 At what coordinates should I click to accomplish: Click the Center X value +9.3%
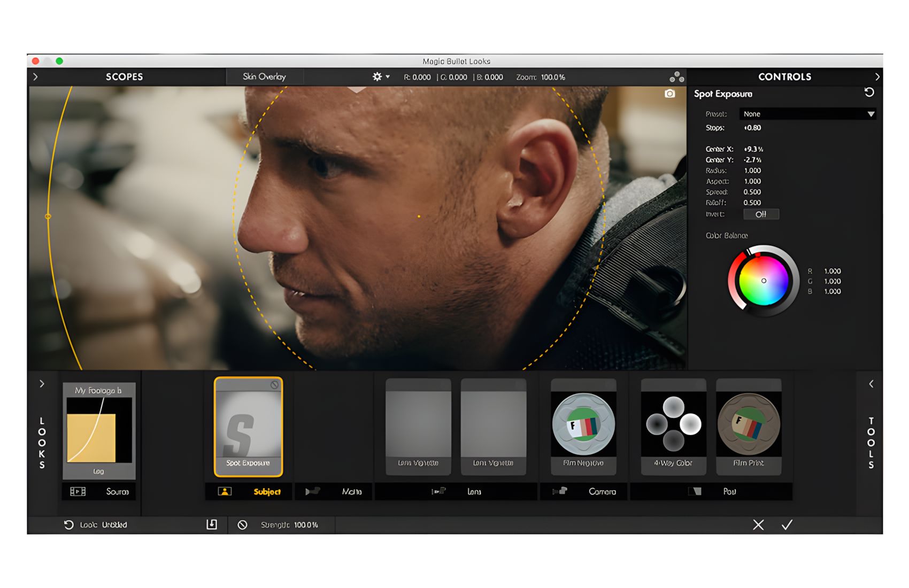[x=753, y=149]
